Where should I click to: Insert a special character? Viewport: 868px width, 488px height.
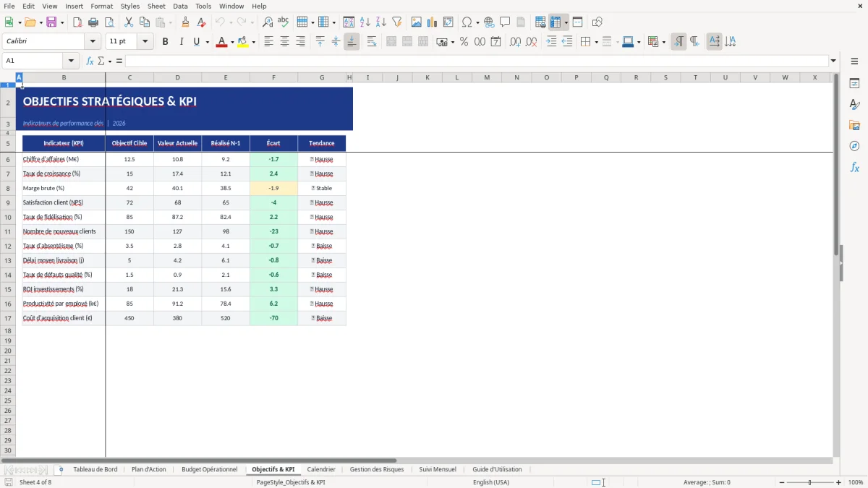point(468,22)
